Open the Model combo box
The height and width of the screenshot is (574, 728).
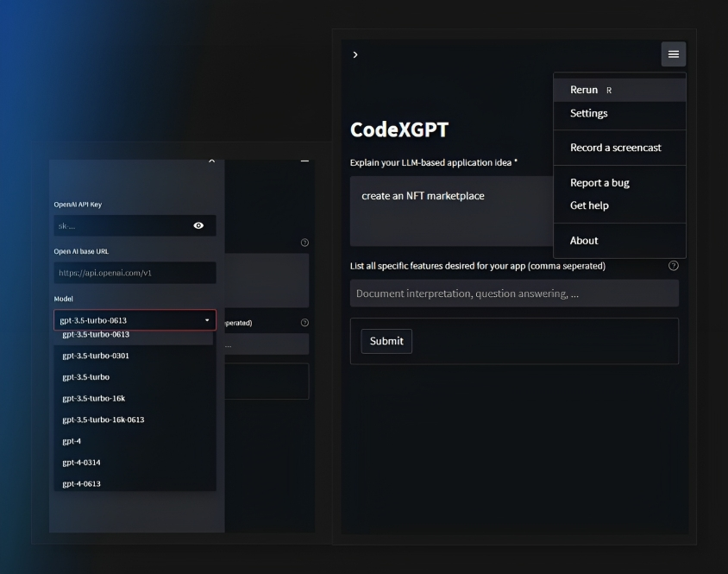135,320
